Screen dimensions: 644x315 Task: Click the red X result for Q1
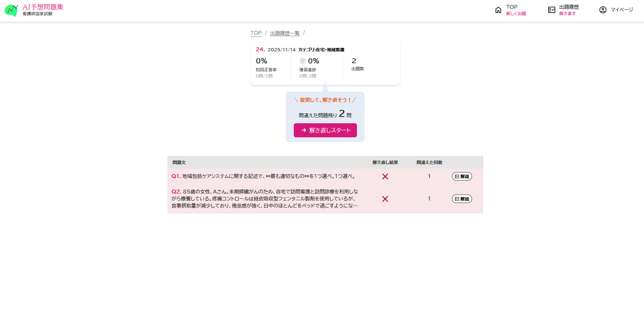click(x=385, y=176)
